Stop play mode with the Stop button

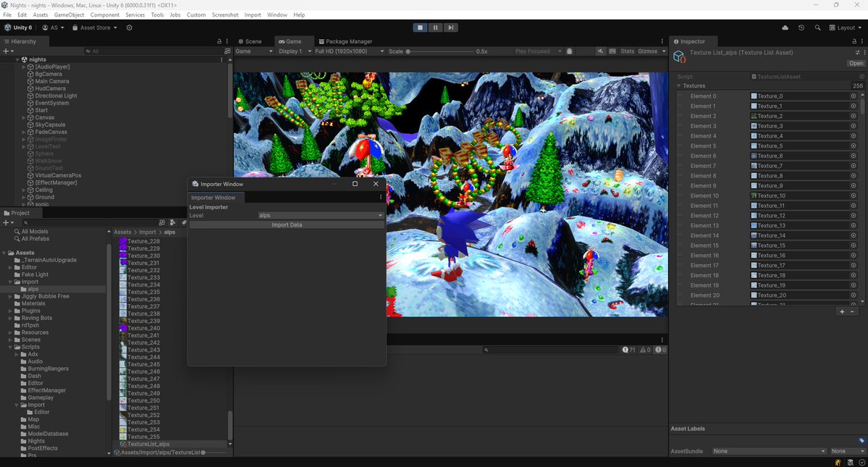[x=420, y=28]
